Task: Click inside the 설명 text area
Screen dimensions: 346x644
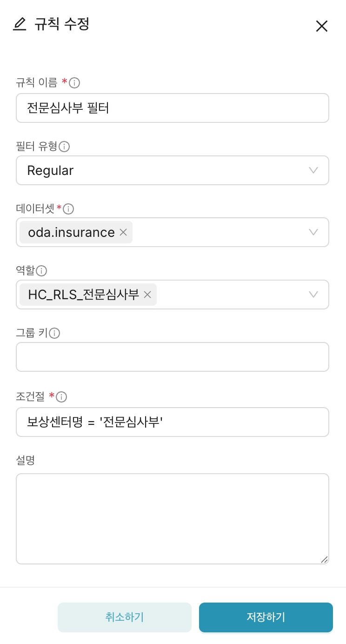Action: click(173, 519)
